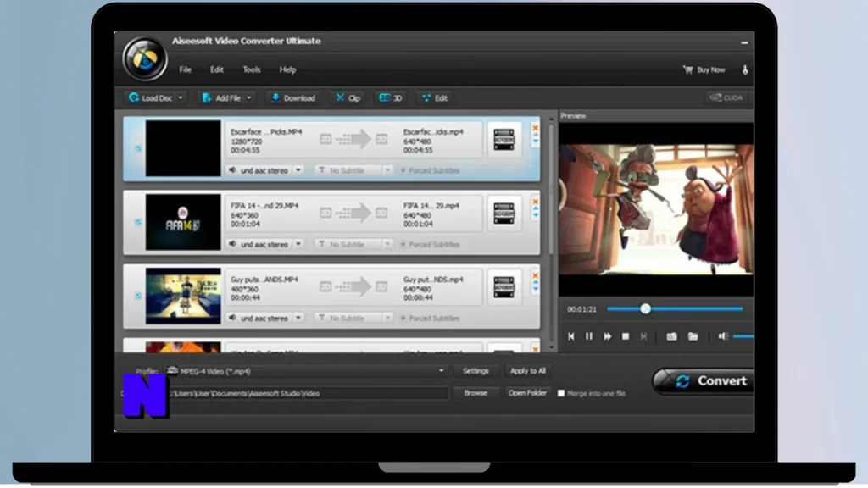Screen dimensions: 868x488
Task: Skip to previous in preview player
Action: 570,336
